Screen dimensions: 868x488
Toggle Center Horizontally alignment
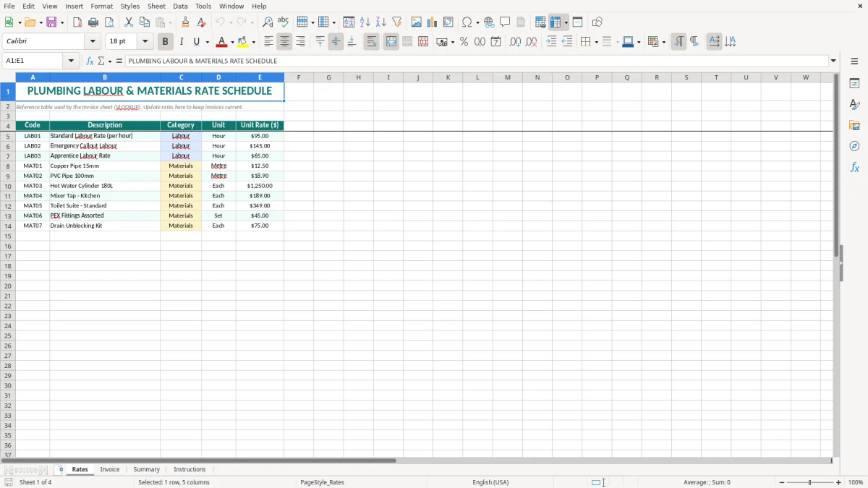pos(284,42)
